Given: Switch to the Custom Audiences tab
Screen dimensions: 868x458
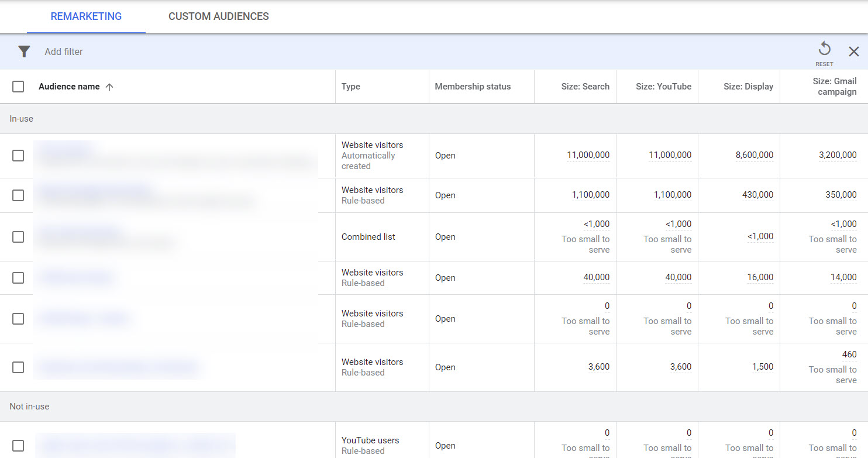Looking at the screenshot, I should click(x=218, y=16).
